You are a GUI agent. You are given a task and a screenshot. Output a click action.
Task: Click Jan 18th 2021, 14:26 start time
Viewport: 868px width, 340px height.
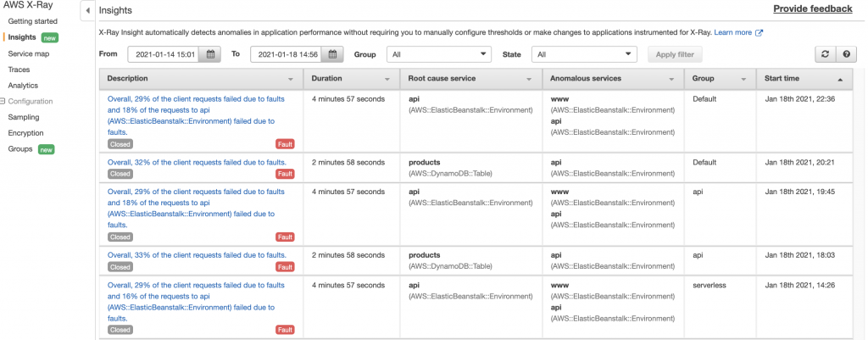tap(799, 285)
